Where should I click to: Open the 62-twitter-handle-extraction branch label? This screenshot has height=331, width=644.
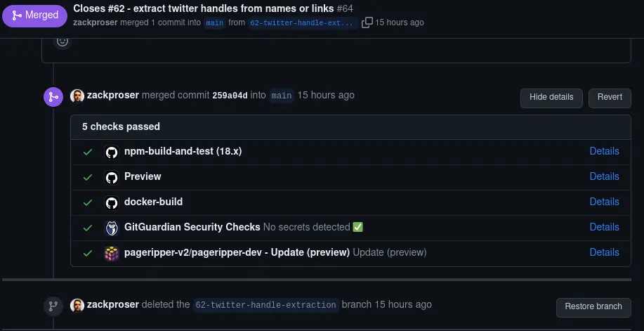pos(266,305)
